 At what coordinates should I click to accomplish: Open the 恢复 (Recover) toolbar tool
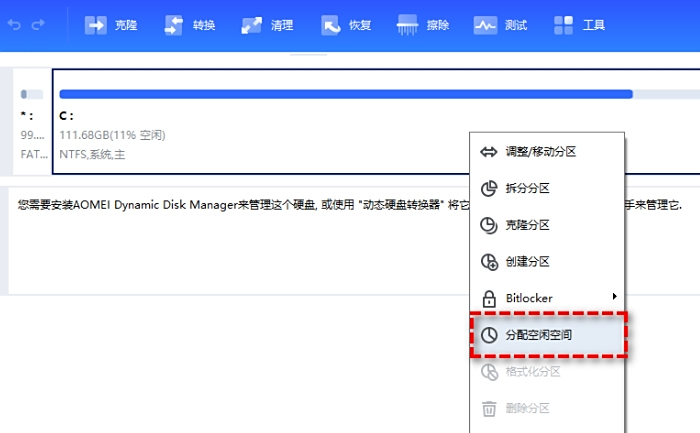(346, 25)
